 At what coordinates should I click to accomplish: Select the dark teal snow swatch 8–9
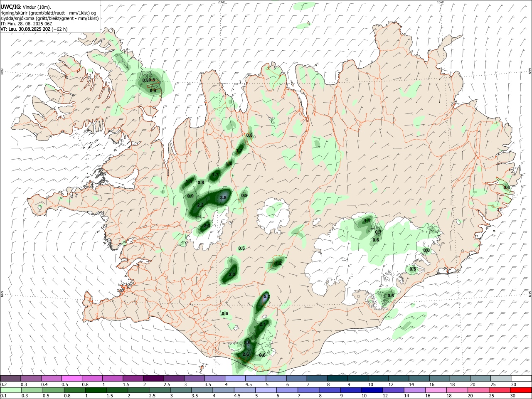337,378
